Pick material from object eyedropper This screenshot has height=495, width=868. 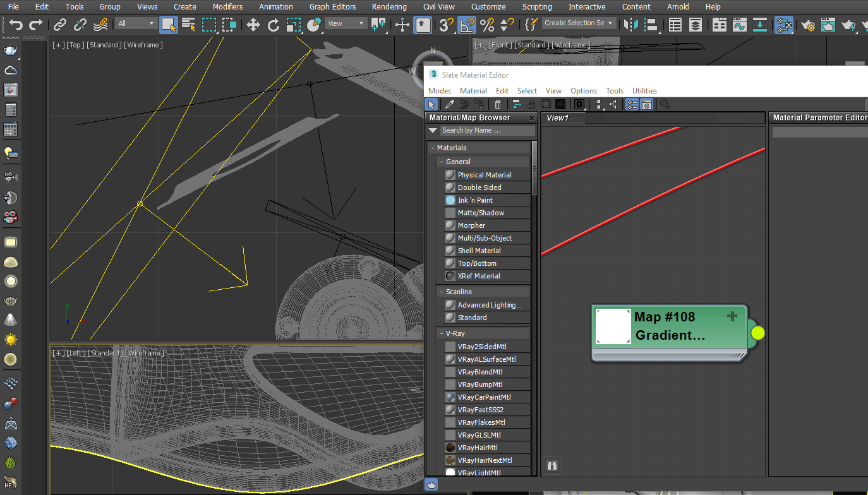tap(449, 104)
